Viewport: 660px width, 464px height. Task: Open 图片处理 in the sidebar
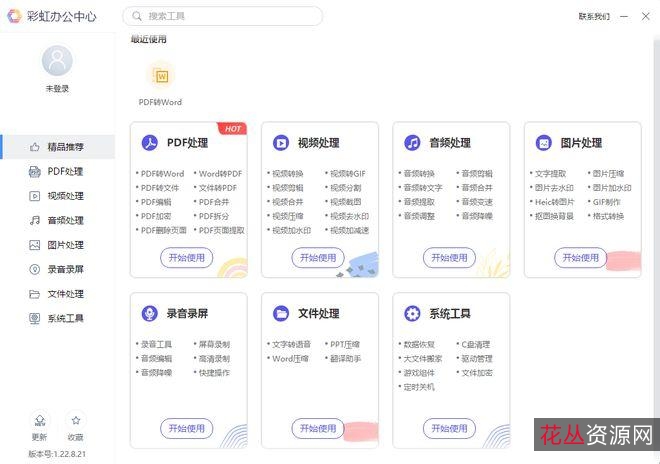58,245
